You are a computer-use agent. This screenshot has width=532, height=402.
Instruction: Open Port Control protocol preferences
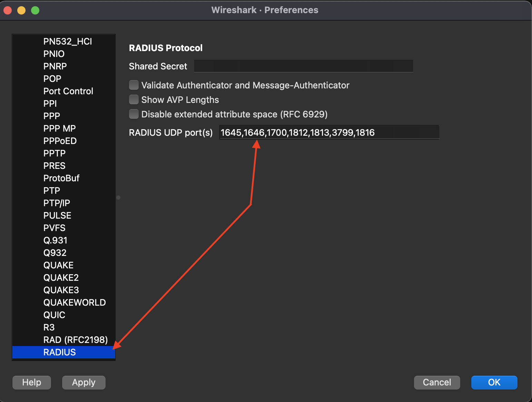[68, 91]
